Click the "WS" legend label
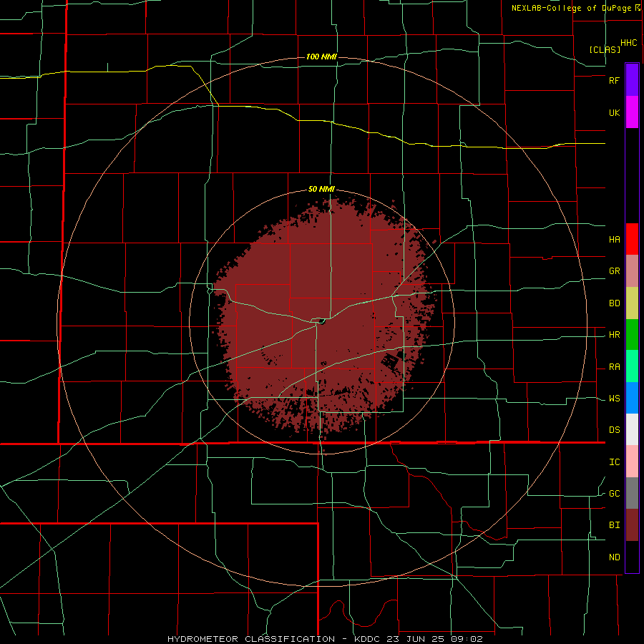The height and width of the screenshot is (644, 644). point(615,399)
